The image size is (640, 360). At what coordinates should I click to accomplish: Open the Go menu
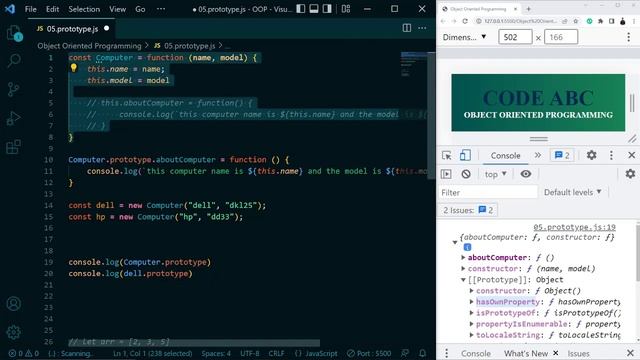(x=140, y=9)
